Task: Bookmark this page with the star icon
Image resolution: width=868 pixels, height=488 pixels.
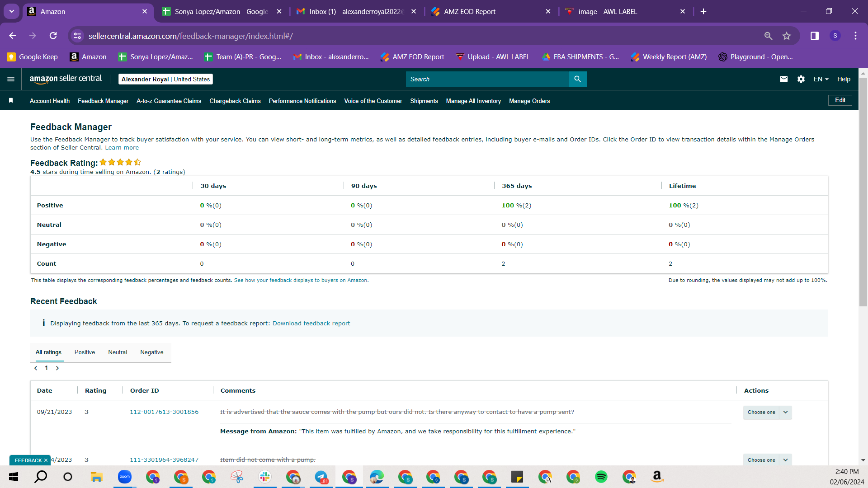Action: pyautogui.click(x=787, y=36)
